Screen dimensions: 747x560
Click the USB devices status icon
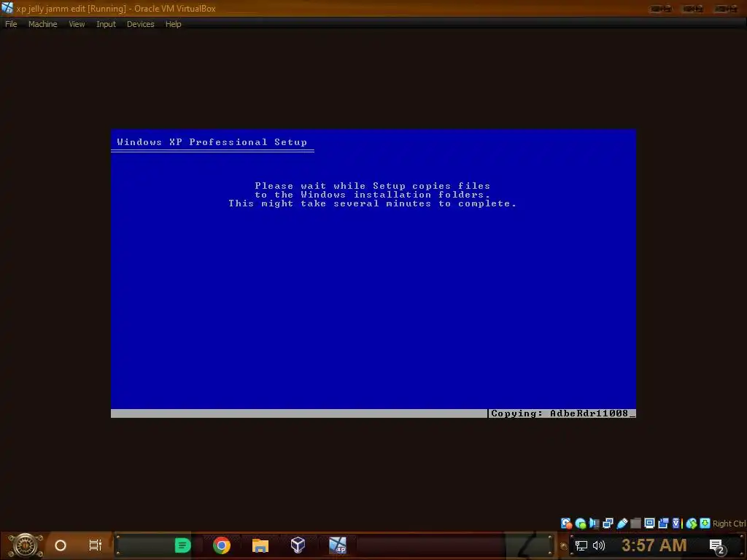(x=622, y=524)
